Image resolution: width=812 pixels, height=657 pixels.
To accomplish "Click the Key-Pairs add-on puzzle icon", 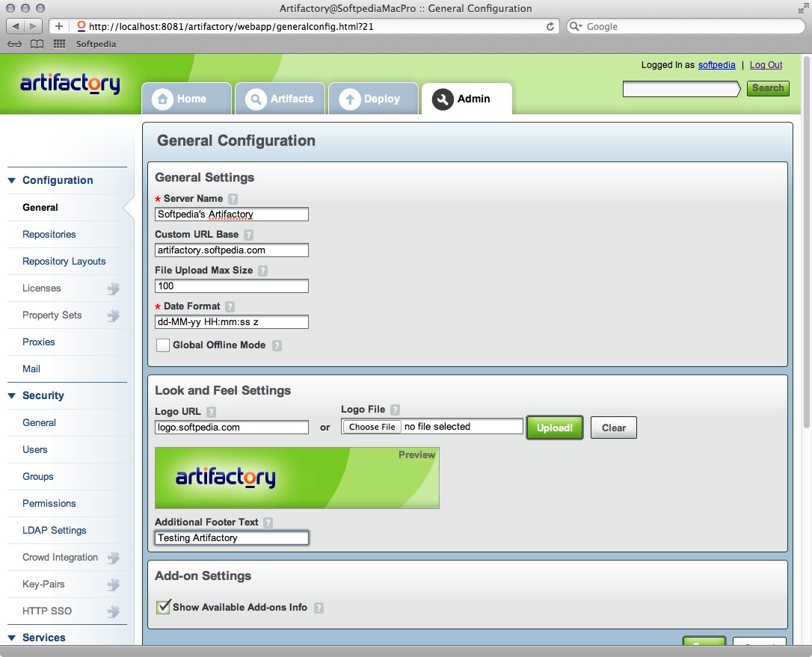I will pos(114,584).
